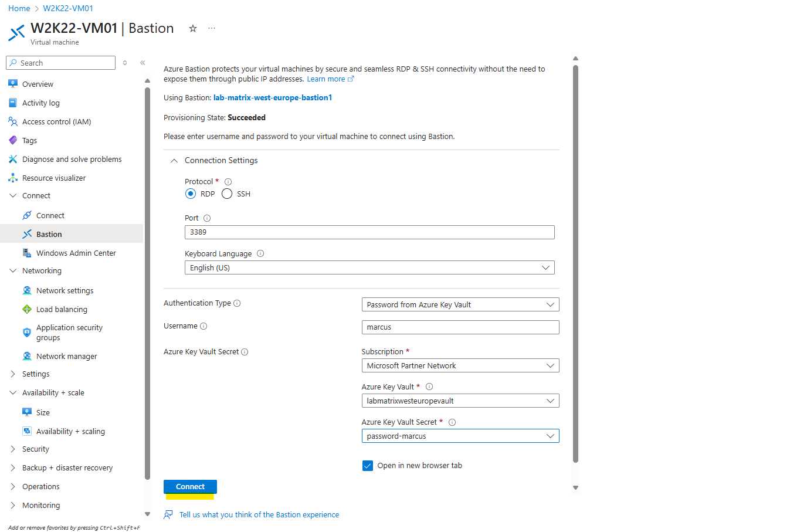Screen dimensions: 807x532
Task: Expand the Settings group in sidebar
Action: point(13,374)
